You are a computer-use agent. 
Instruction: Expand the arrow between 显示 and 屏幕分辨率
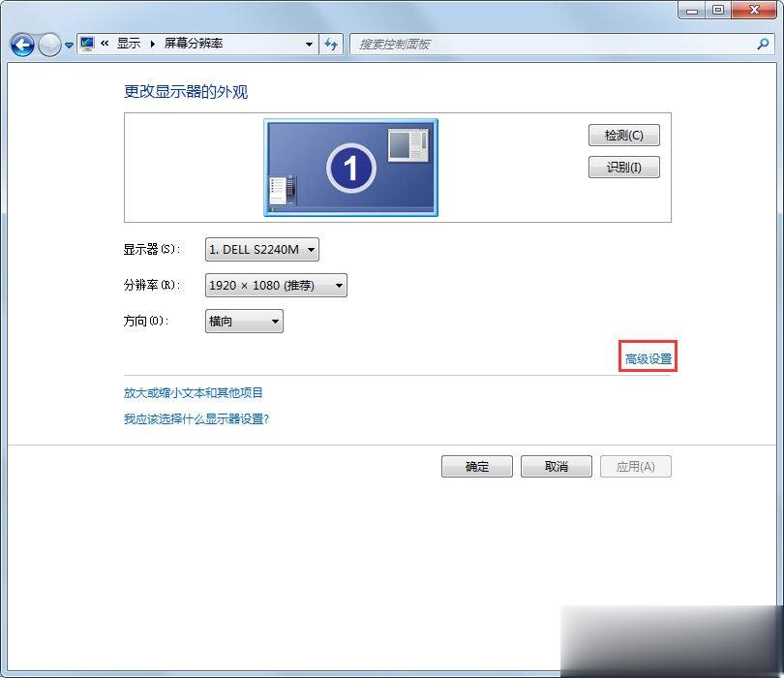[153, 44]
